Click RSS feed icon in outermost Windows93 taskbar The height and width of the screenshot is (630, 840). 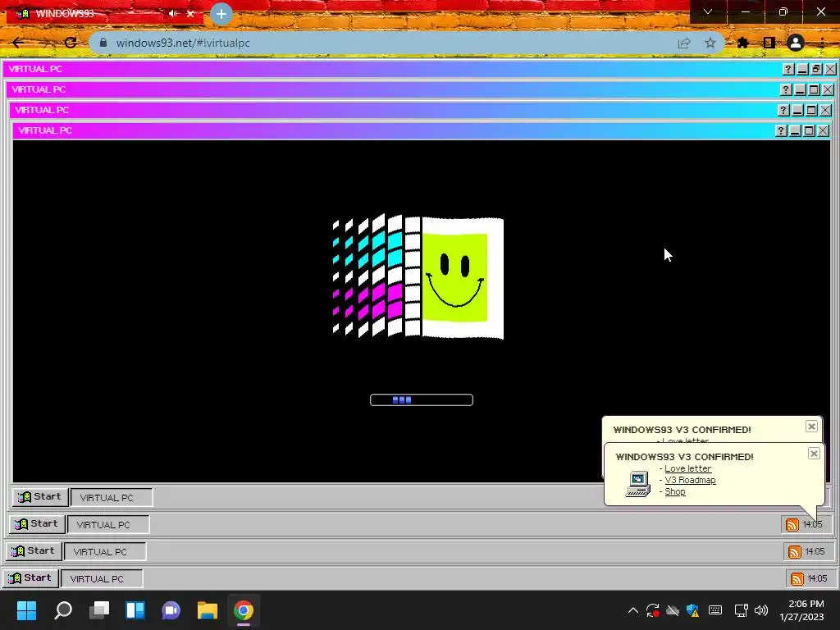click(797, 578)
